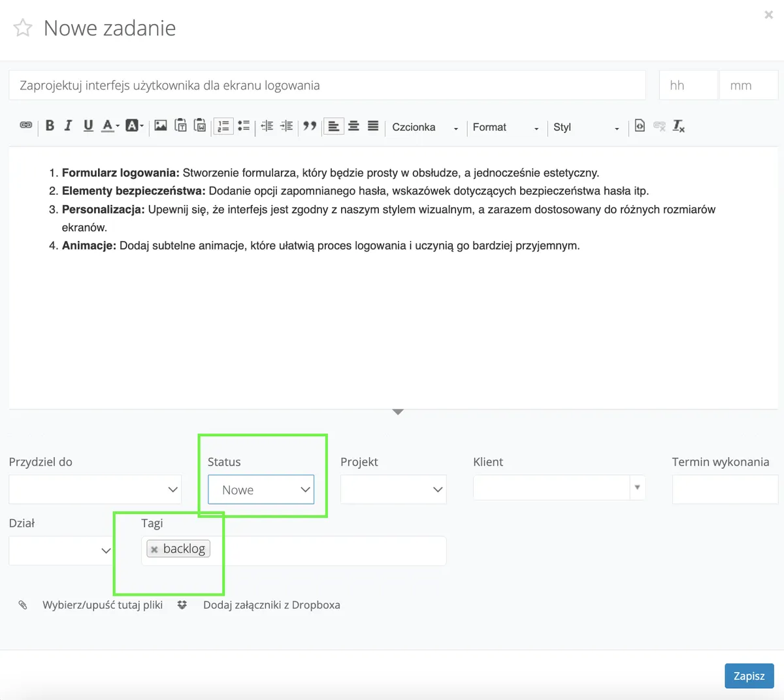Click the 'Elementy bezpieczeństwa:' list item text

click(134, 191)
